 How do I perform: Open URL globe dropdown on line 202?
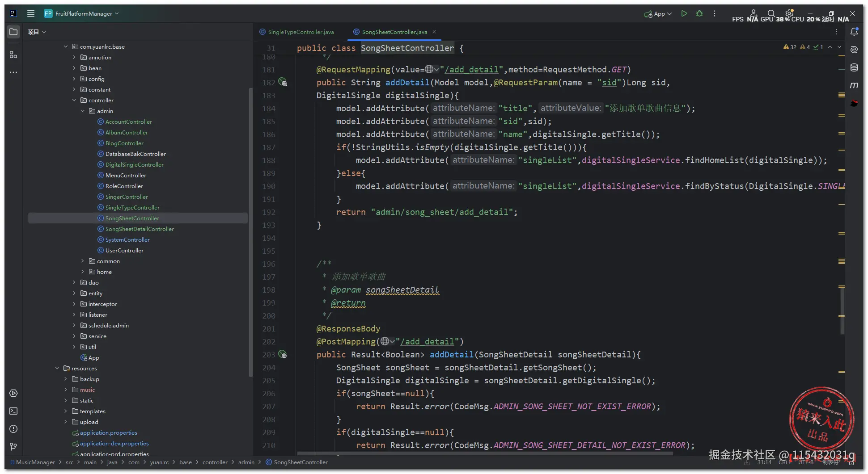tap(388, 341)
